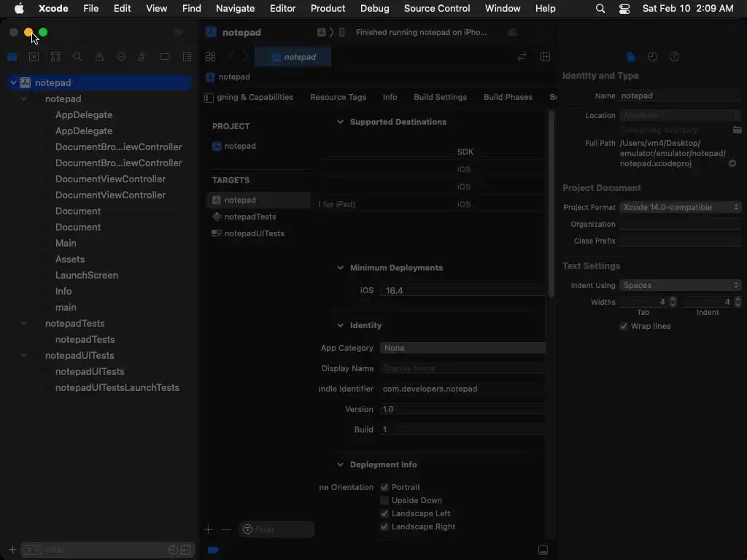Add an editor pane on the right
The height and width of the screenshot is (560, 747).
(546, 57)
